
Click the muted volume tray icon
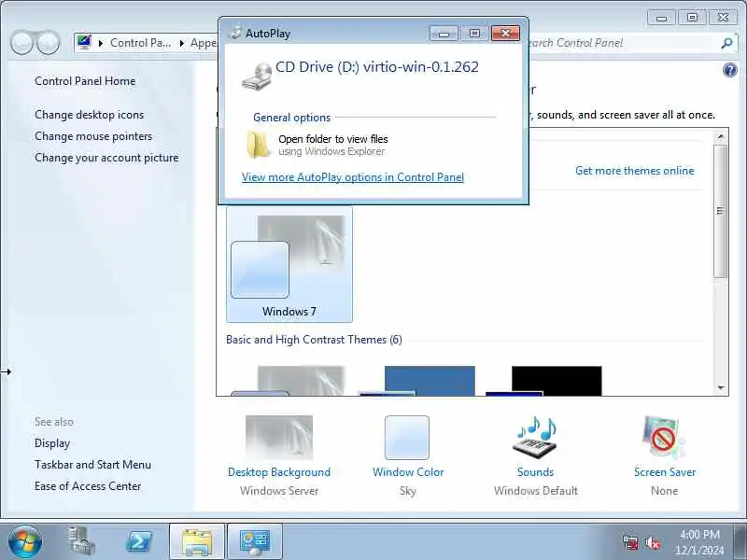(652, 542)
